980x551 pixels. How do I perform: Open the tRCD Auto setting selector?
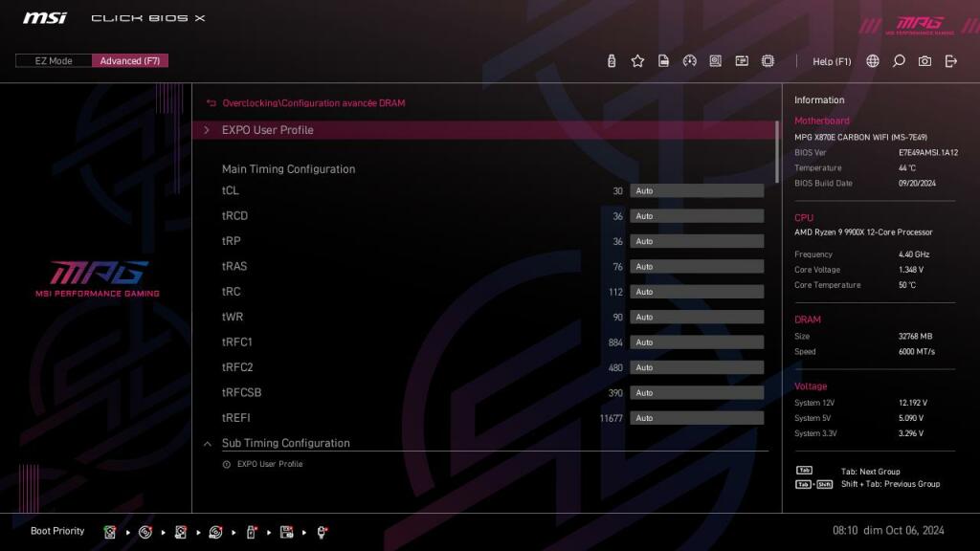point(696,215)
